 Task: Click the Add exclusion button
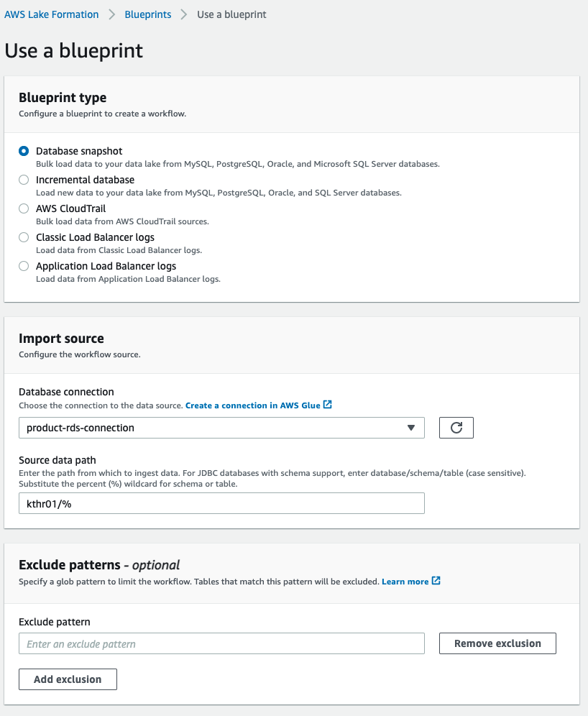point(68,679)
